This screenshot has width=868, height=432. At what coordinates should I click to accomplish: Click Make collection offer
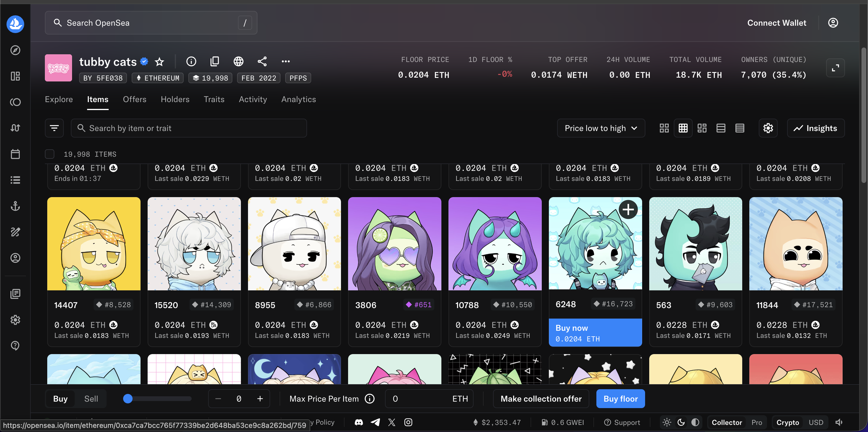coord(541,399)
